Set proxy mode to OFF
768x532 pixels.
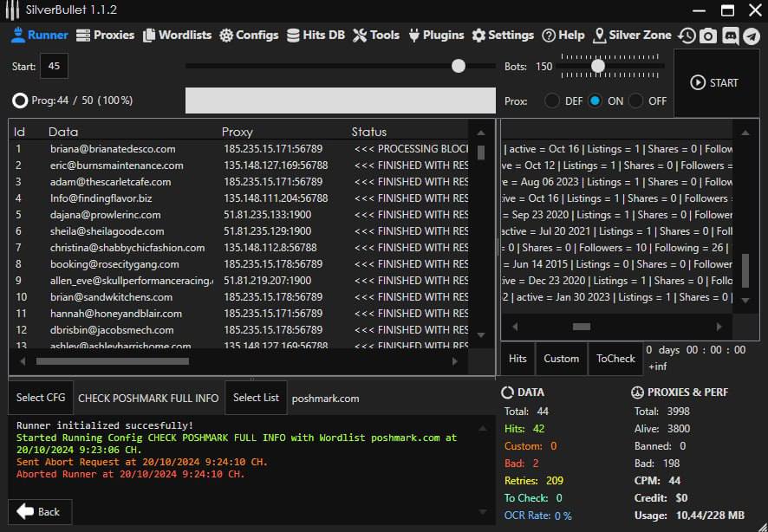point(636,101)
